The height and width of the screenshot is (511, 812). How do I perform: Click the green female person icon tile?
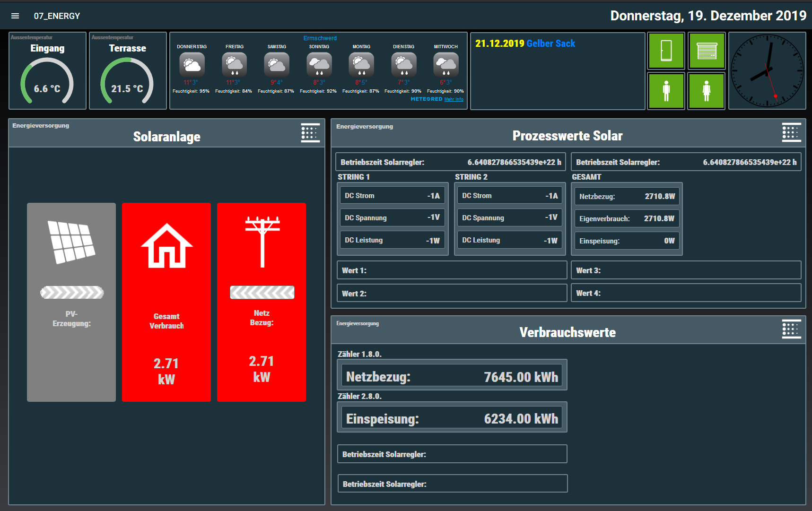click(707, 91)
